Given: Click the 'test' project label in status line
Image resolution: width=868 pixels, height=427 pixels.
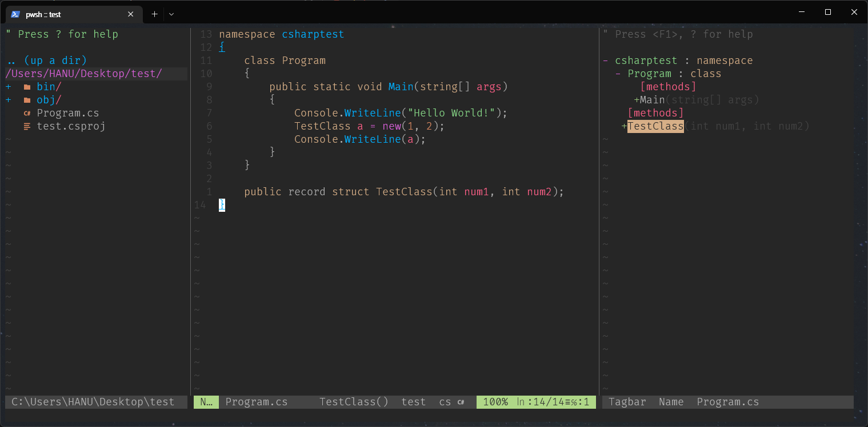Looking at the screenshot, I should (x=414, y=402).
